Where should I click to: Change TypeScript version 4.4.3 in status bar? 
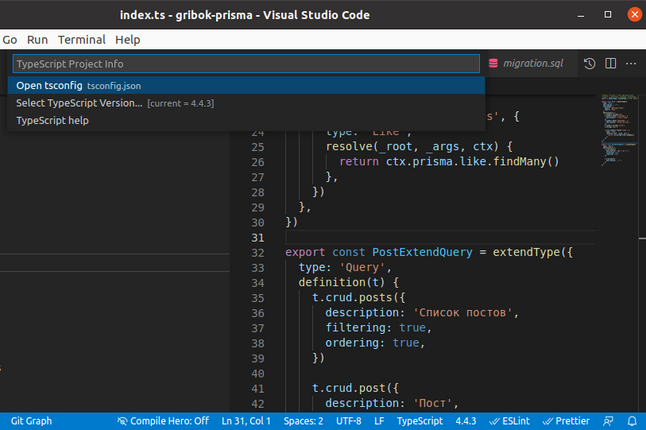point(466,421)
